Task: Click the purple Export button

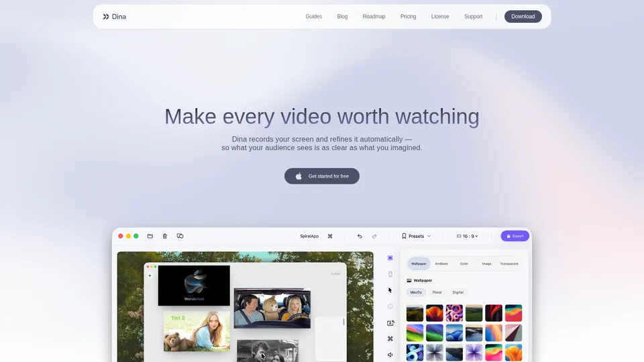Action: pos(515,236)
